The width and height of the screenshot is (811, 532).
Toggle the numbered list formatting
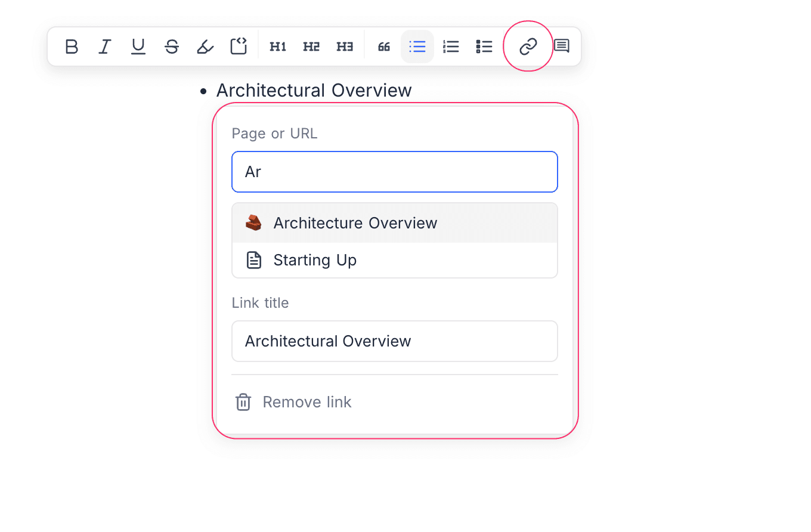coord(451,46)
